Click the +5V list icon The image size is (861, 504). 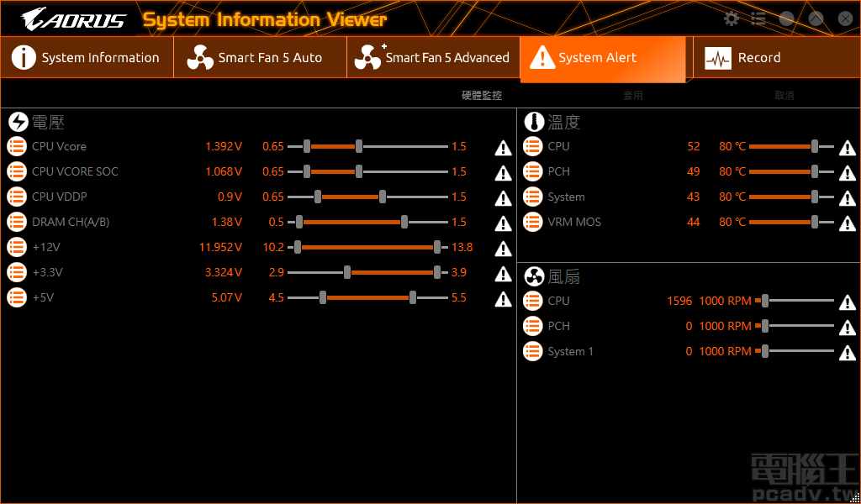(17, 298)
